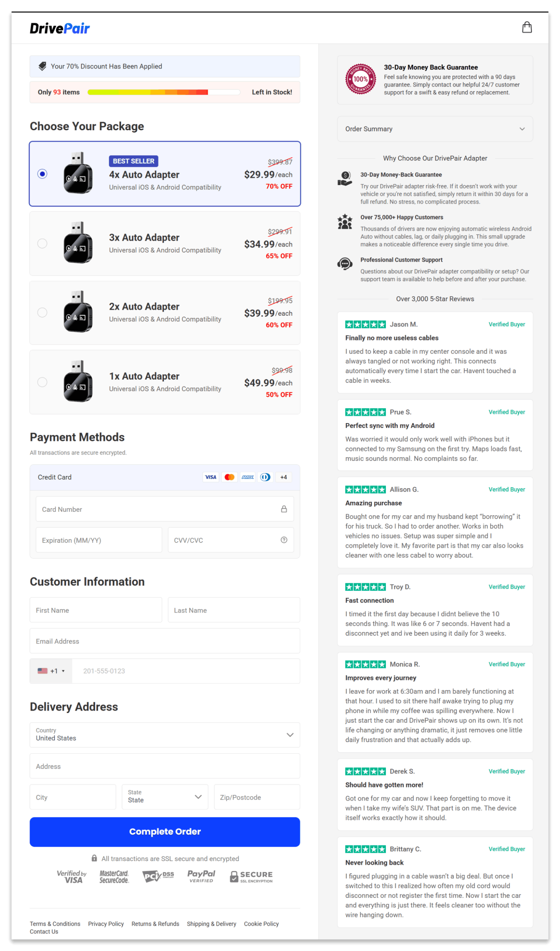
Task: Select the 4x Auto Adapter radio button
Action: (42, 173)
